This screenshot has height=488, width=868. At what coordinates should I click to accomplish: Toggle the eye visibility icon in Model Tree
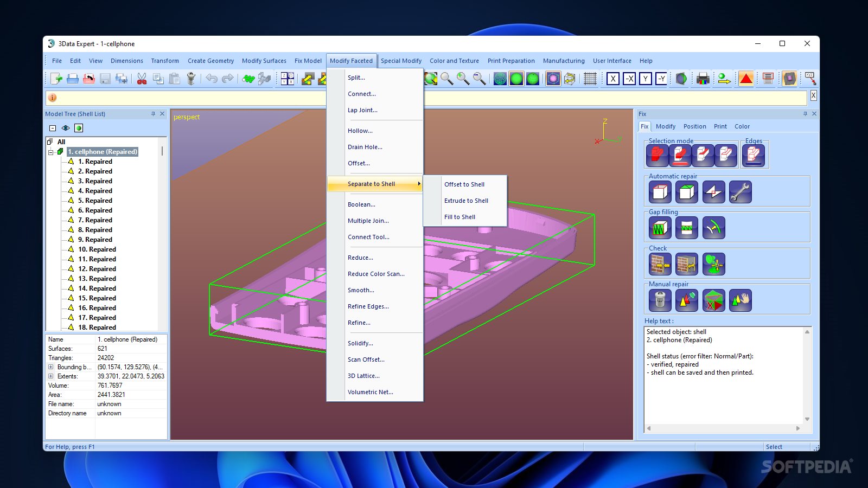(66, 128)
